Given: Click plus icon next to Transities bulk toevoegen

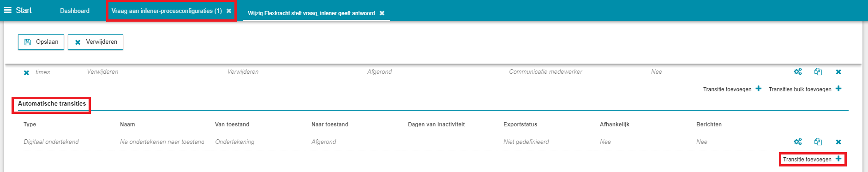Looking at the screenshot, I should 838,89.
